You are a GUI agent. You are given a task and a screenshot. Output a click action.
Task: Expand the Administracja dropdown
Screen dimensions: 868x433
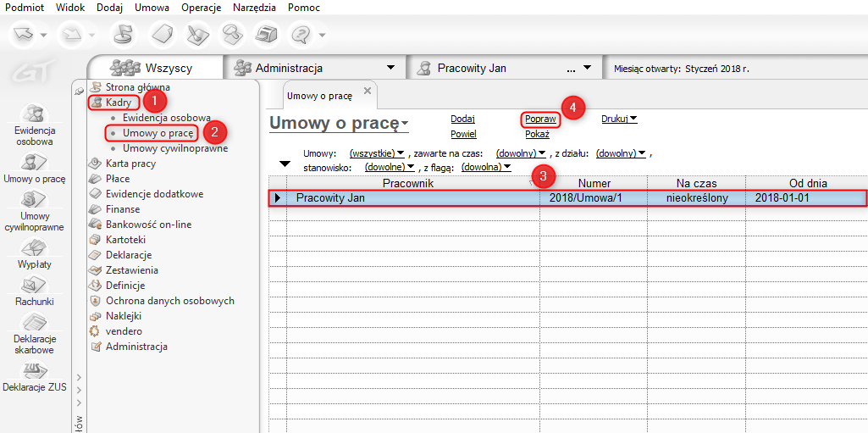[x=390, y=68]
